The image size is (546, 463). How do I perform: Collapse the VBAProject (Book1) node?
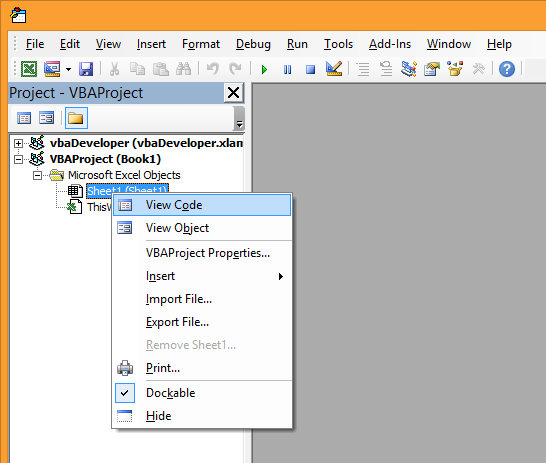[18, 159]
